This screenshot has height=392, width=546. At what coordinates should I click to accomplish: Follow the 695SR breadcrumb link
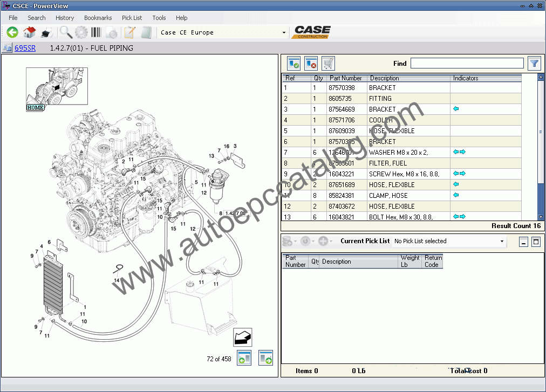click(x=25, y=48)
